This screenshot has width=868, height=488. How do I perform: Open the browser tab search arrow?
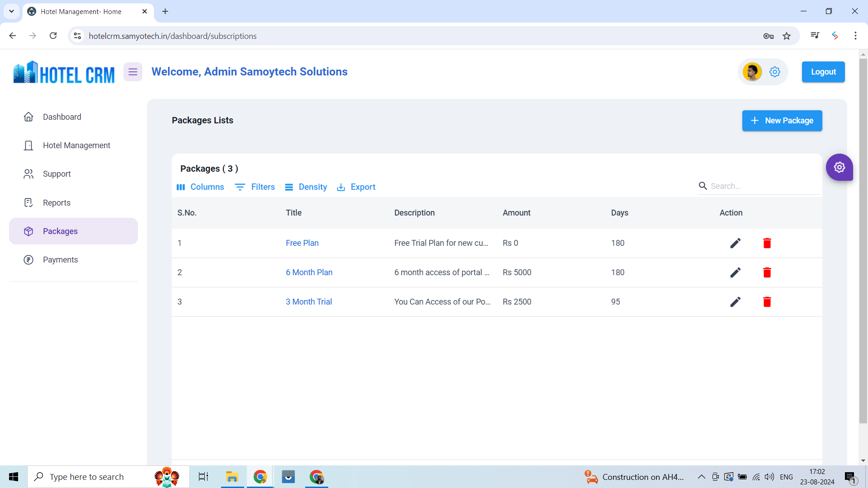tap(11, 11)
